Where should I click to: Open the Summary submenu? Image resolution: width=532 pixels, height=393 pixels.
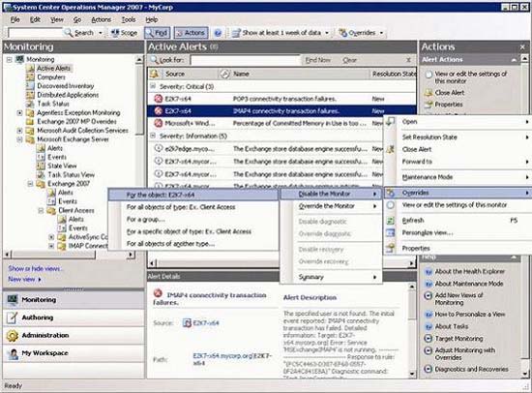331,277
